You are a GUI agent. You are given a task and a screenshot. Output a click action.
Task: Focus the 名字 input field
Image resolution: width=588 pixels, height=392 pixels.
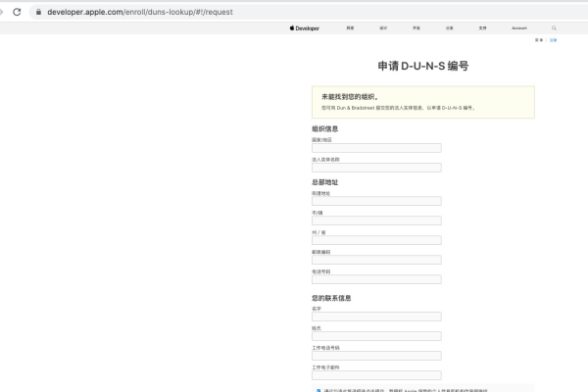coord(376,317)
